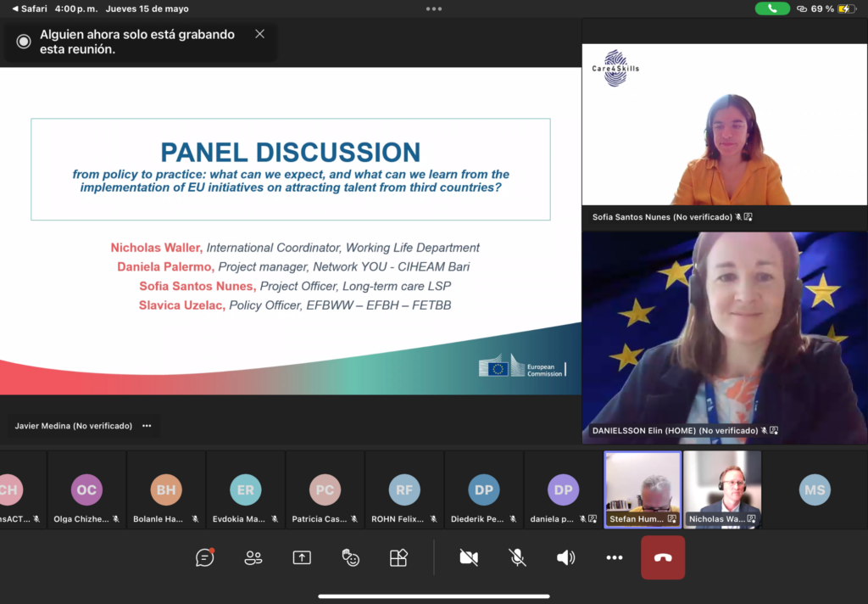The height and width of the screenshot is (604, 868).
Task: Tap Stefan Hum video thumbnail
Action: pyautogui.click(x=643, y=489)
